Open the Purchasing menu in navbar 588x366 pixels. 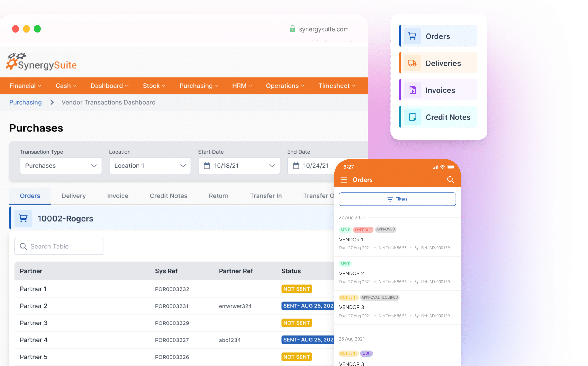198,86
